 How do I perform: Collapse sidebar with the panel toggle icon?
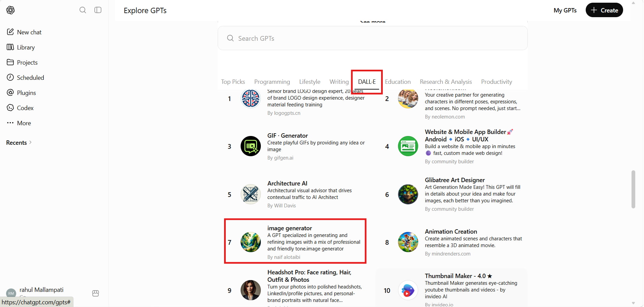(98, 10)
